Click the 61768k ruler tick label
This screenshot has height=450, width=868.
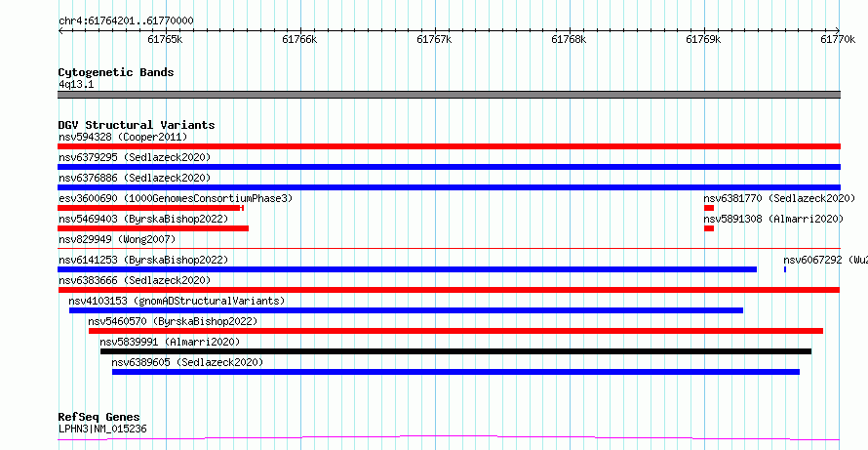[x=570, y=39]
